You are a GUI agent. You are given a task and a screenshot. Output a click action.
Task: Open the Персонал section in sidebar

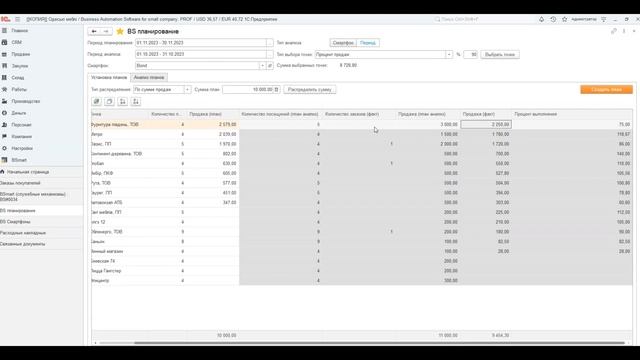pyautogui.click(x=21, y=125)
